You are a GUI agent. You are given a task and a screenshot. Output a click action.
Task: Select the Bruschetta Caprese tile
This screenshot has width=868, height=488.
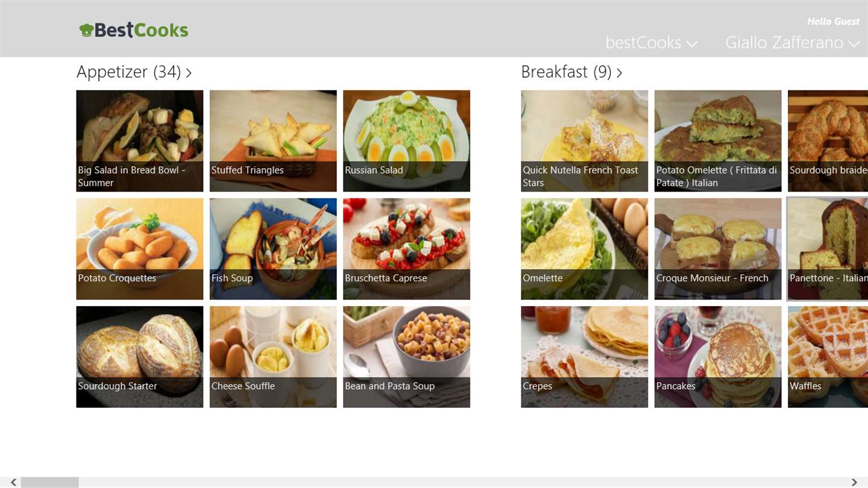(x=406, y=249)
